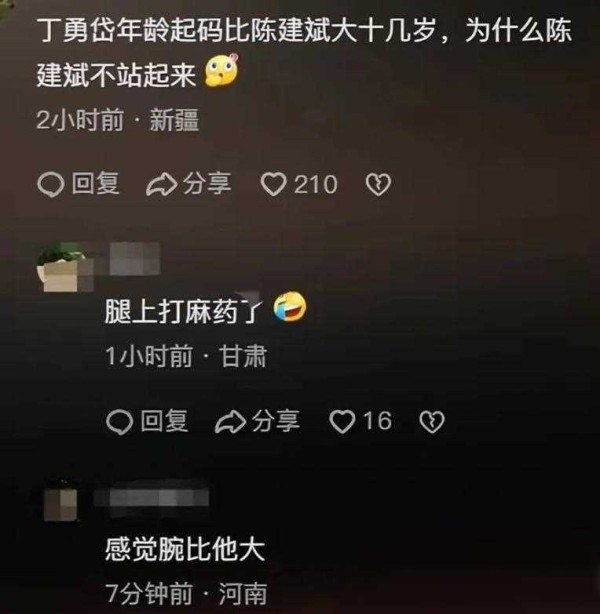Tap the broken heart on the Gansu comment

432,422
